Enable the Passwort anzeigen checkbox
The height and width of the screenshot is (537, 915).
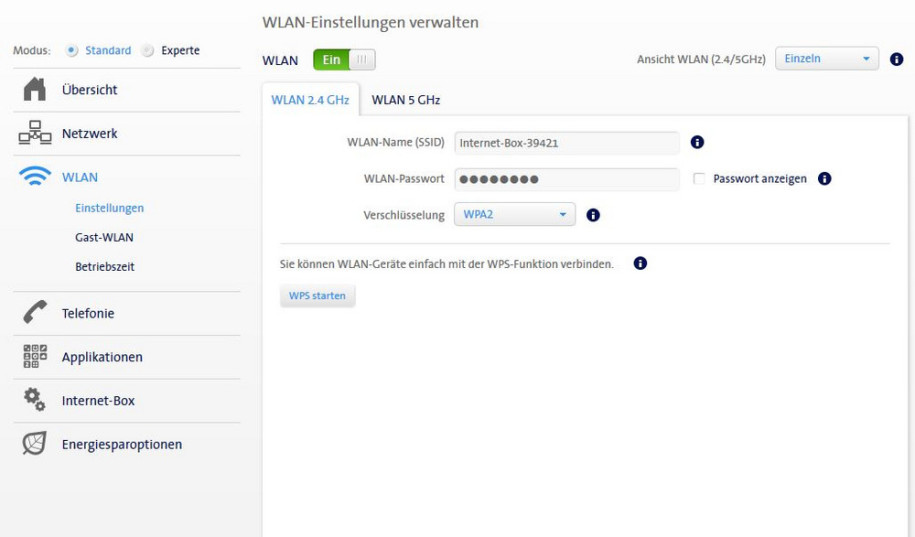[x=699, y=179]
